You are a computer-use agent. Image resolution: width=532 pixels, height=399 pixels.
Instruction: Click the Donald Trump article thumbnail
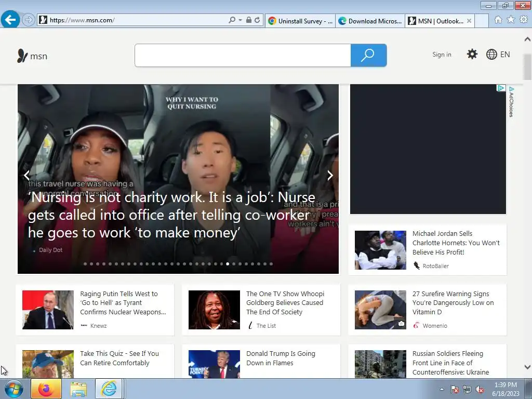214,364
